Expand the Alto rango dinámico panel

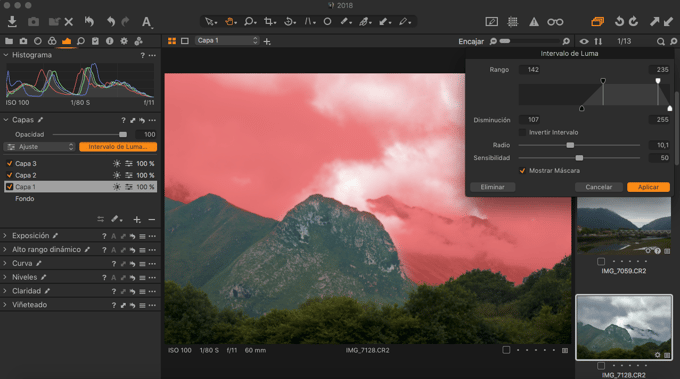coord(5,249)
